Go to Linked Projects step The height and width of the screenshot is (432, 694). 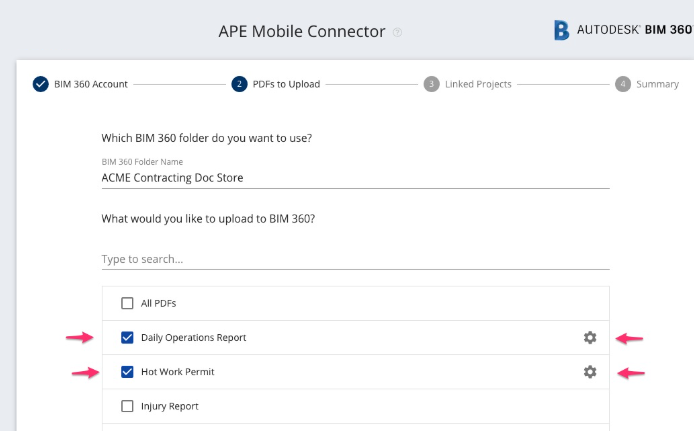[478, 84]
